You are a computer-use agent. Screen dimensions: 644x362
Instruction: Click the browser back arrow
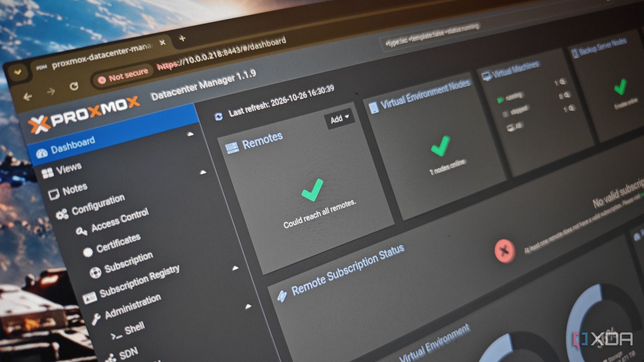coord(28,98)
